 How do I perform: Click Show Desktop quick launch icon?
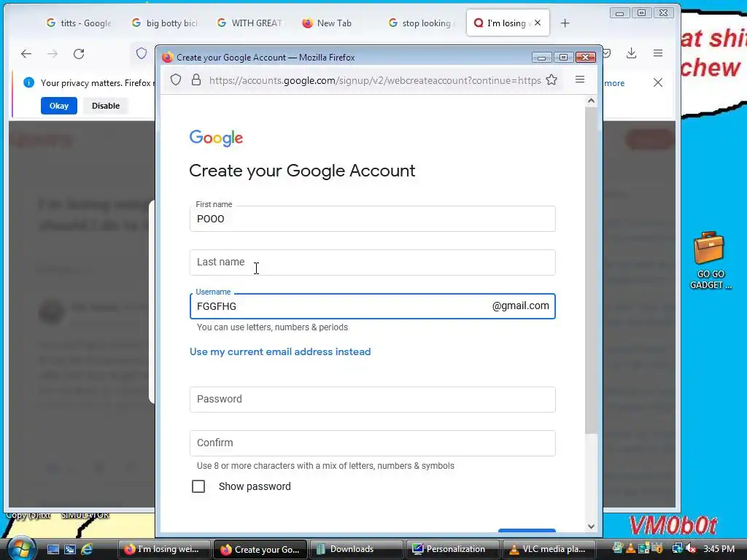pos(53,549)
